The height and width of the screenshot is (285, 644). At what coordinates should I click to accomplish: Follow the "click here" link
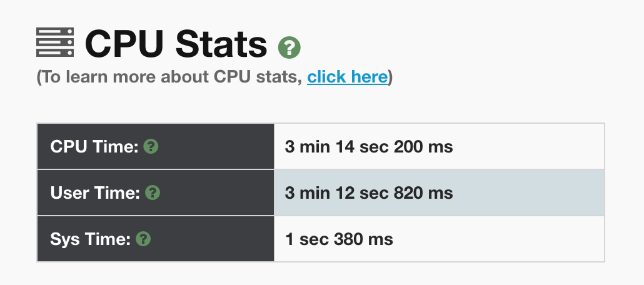click(x=347, y=77)
